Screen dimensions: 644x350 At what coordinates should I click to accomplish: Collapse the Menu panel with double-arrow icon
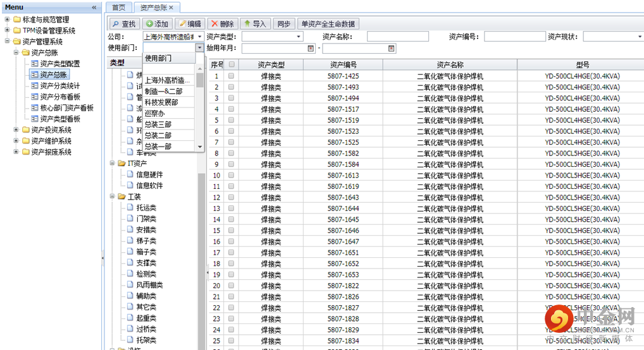pyautogui.click(x=94, y=7)
